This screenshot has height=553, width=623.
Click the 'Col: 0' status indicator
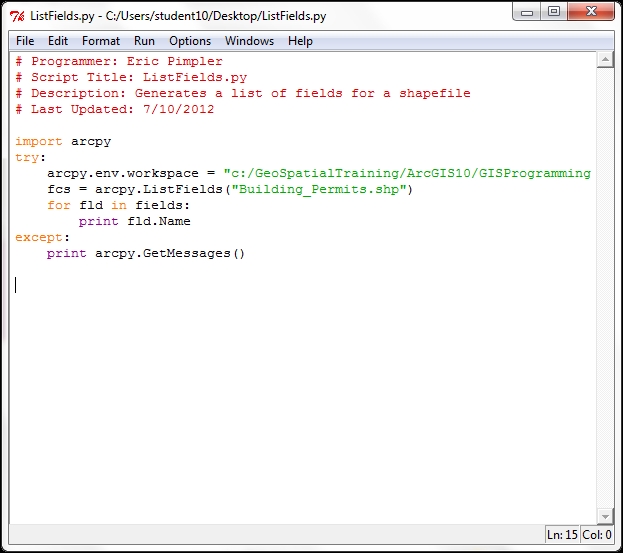[x=597, y=535]
